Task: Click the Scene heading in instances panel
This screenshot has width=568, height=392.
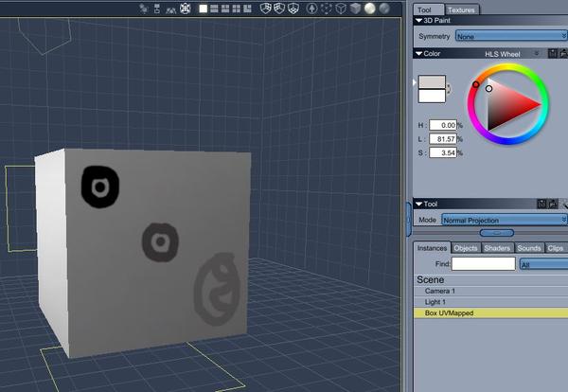Action: (x=431, y=279)
